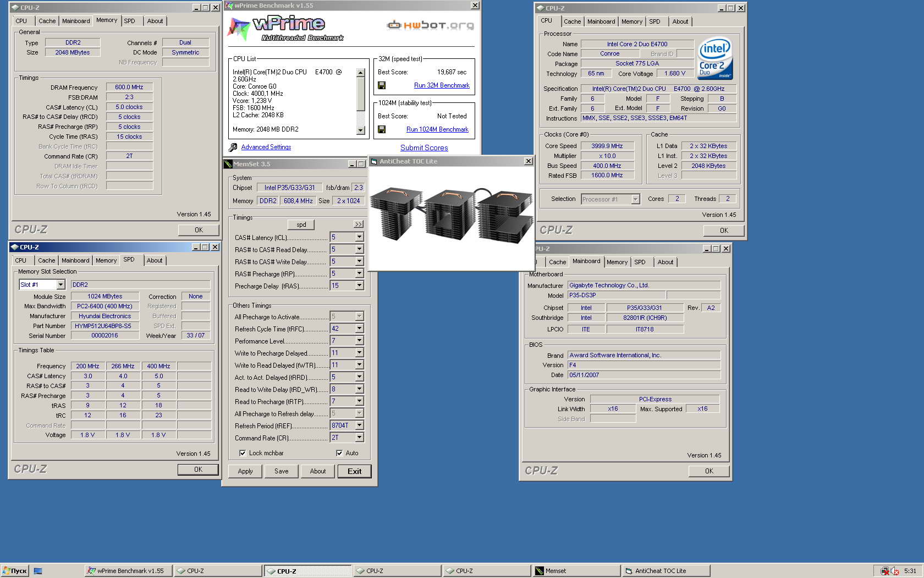Viewport: 924px width, 578px height.
Task: Click the Part Number HYMP512U64BP8-S5 field
Action: click(x=105, y=326)
